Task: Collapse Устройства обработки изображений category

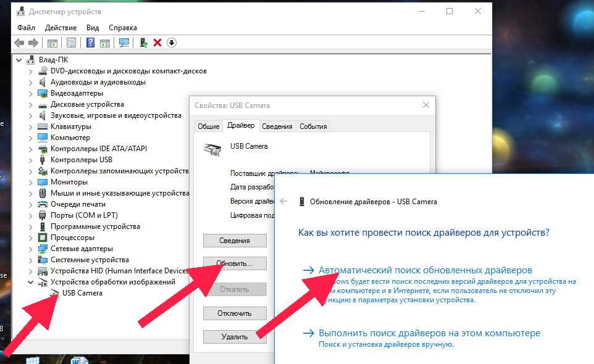Action: pos(30,282)
